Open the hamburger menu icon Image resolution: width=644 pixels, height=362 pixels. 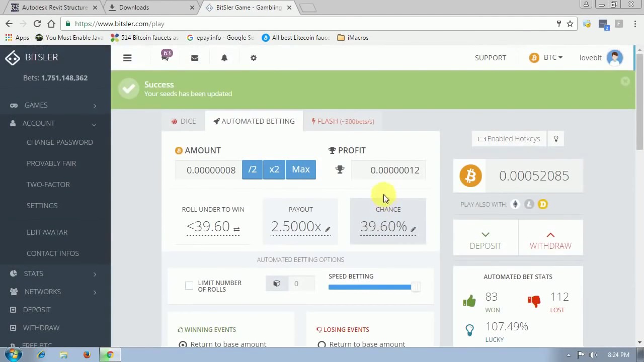[x=127, y=58]
